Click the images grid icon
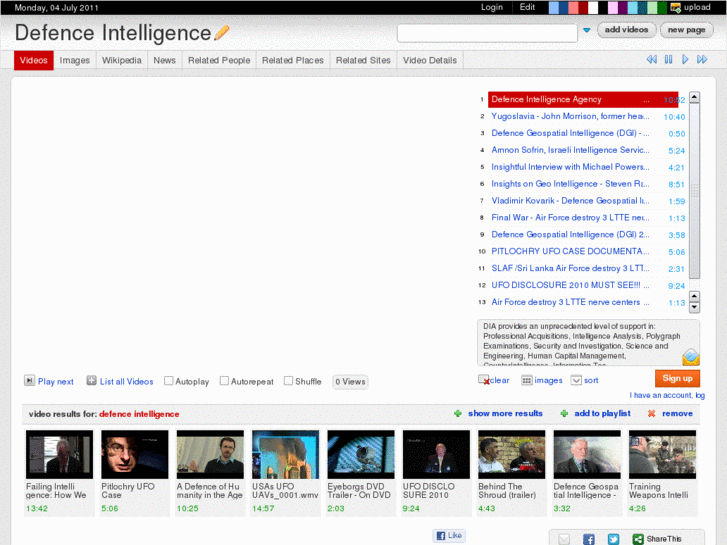727x545 pixels. (x=527, y=380)
